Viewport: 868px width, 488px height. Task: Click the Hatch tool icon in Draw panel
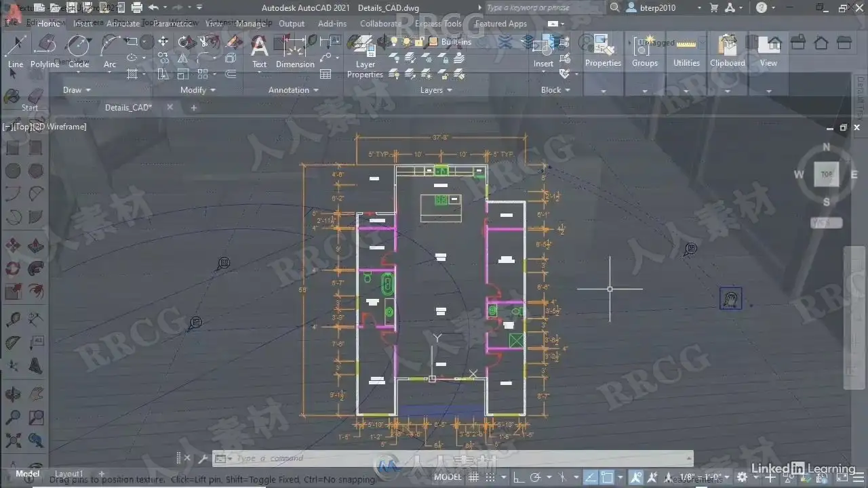132,73
